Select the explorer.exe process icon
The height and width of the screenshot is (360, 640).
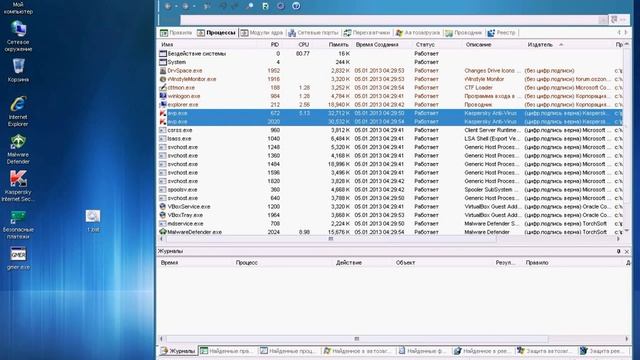pos(162,104)
